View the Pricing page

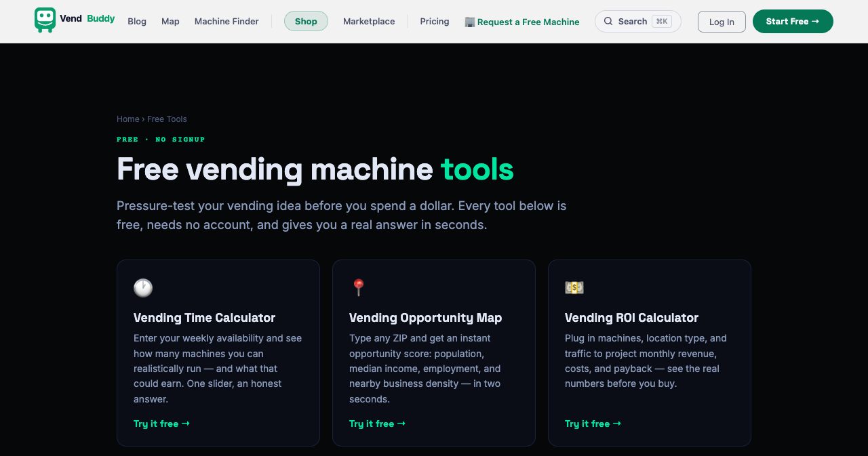pos(435,22)
